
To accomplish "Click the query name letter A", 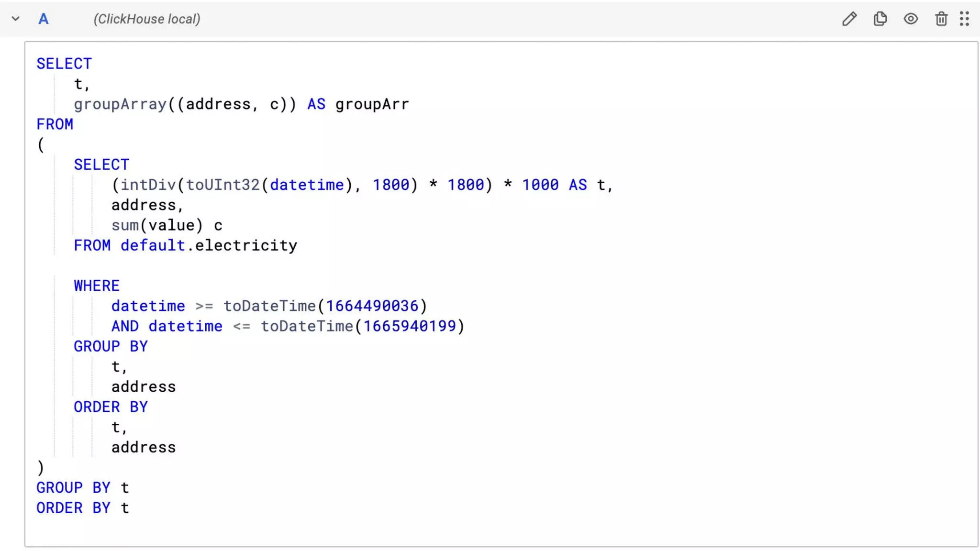I will coord(43,19).
